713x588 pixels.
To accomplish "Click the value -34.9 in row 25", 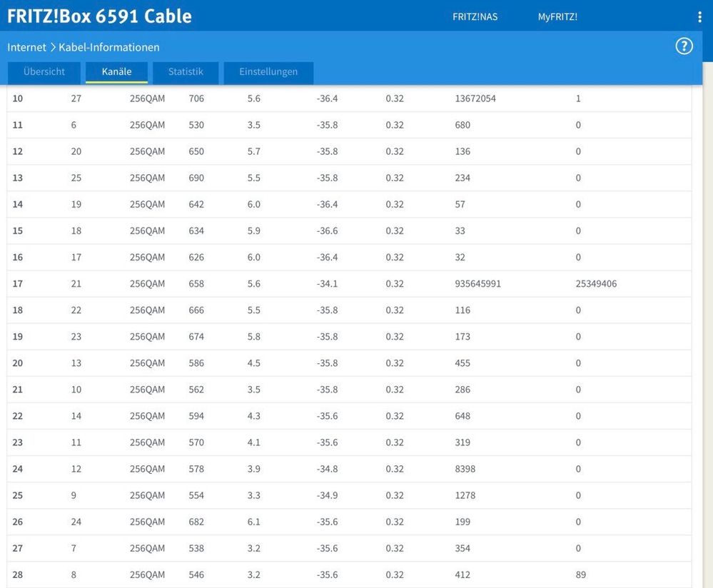I will click(327, 495).
